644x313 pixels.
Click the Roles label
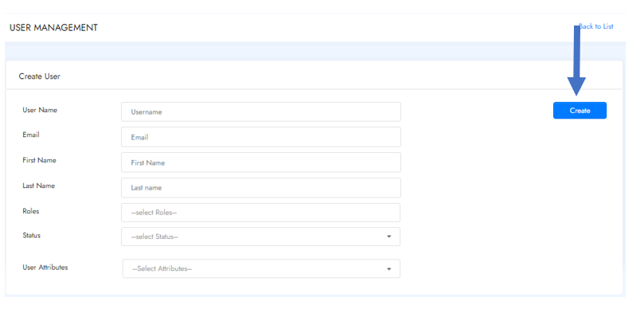tap(31, 211)
